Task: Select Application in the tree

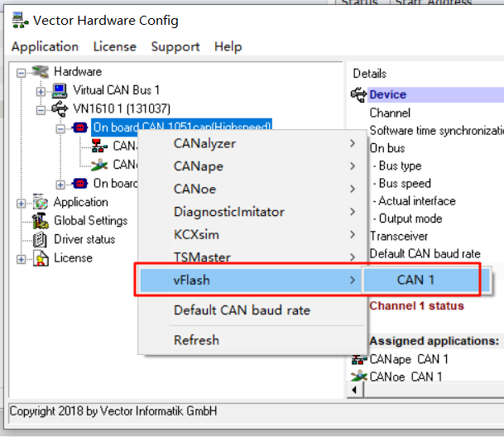Action: [80, 202]
